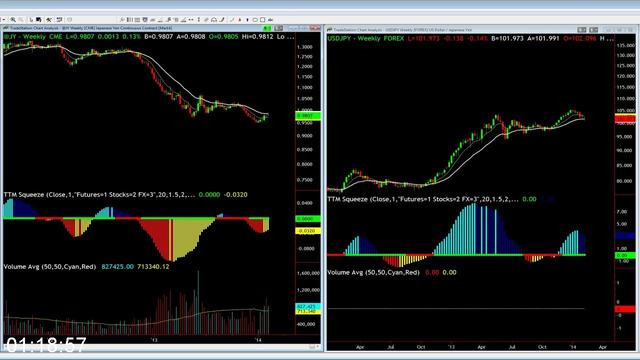Click first title-bar icon in USDJPY window

582,30
